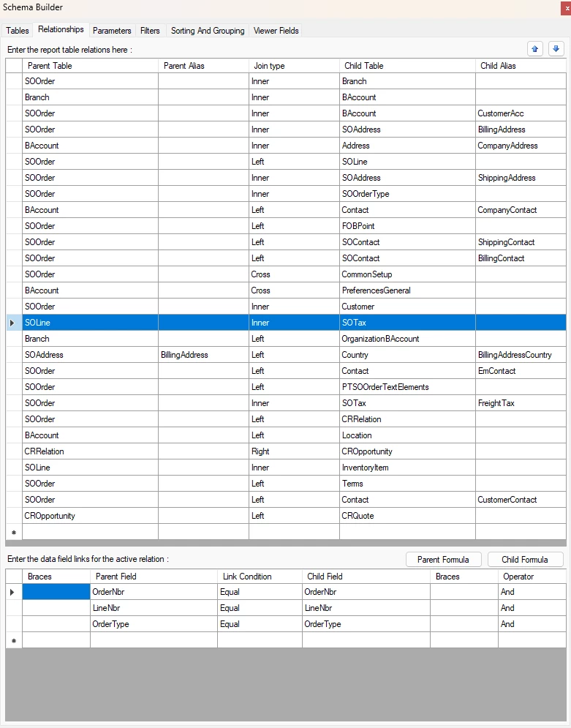This screenshot has height=728, width=571.
Task: Click Equal link condition for OrderNbr row
Action: pyautogui.click(x=260, y=592)
